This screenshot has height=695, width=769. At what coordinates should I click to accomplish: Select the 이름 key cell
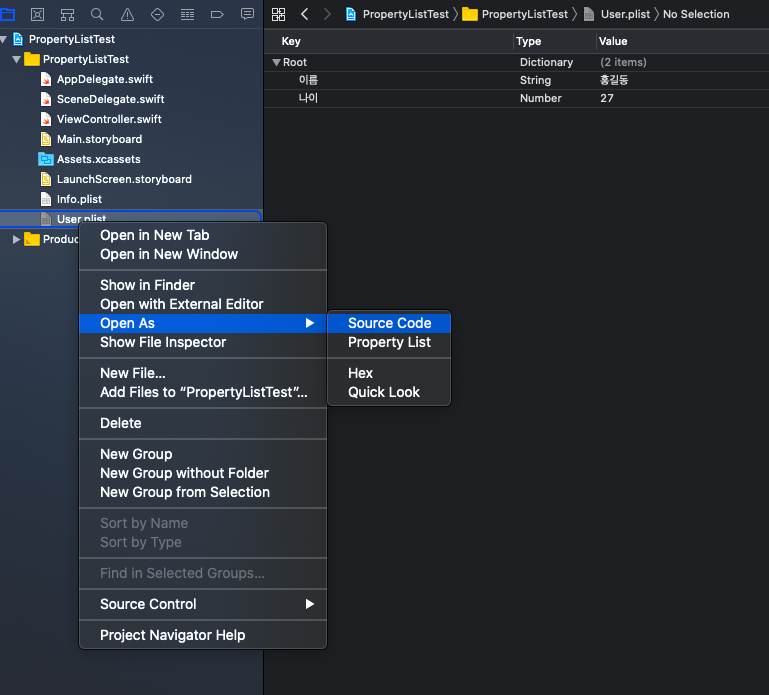coord(308,80)
